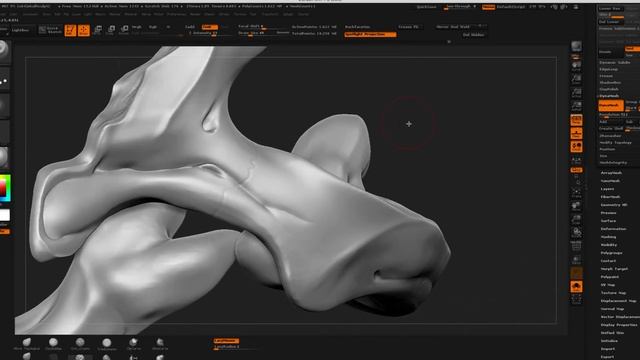Click the Xpose icon
Image resolution: width=640 pixels, height=360 pixels.
point(576,300)
